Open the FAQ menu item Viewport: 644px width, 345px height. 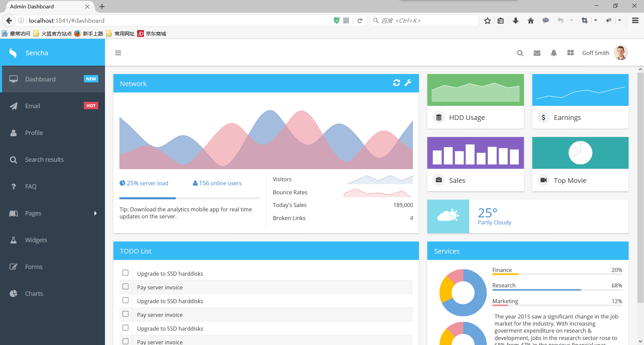click(x=52, y=187)
